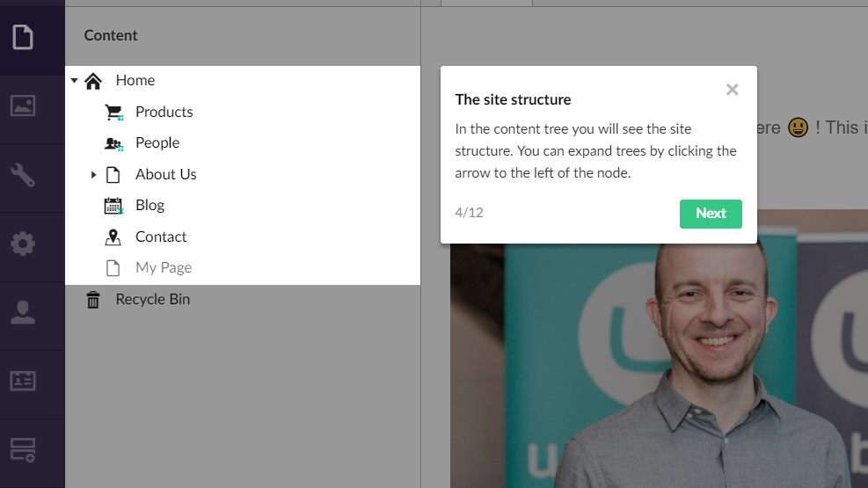The width and height of the screenshot is (868, 488).
Task: Click the Blog calendar icon
Action: coord(113,206)
